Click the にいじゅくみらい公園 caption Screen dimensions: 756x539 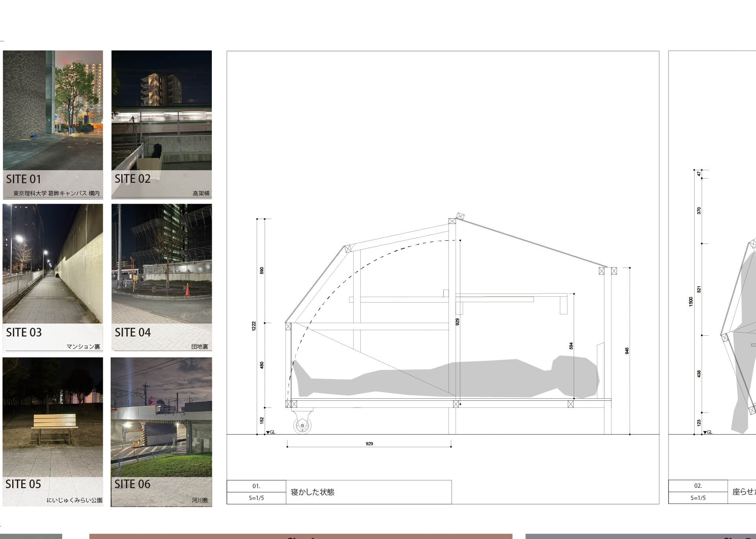[74, 500]
